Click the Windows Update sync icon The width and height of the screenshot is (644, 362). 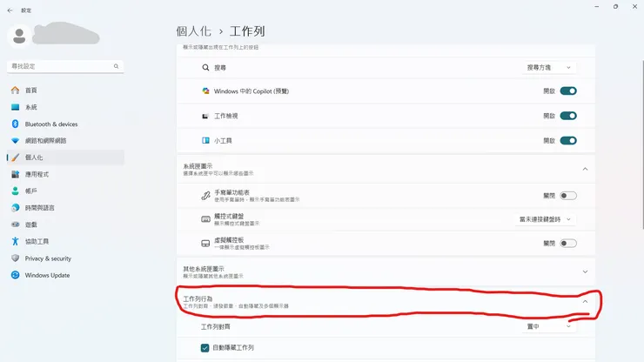tap(15, 275)
